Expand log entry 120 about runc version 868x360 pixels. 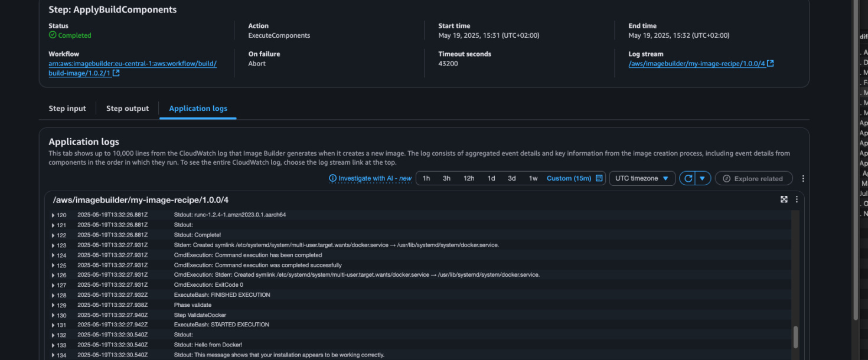click(53, 215)
